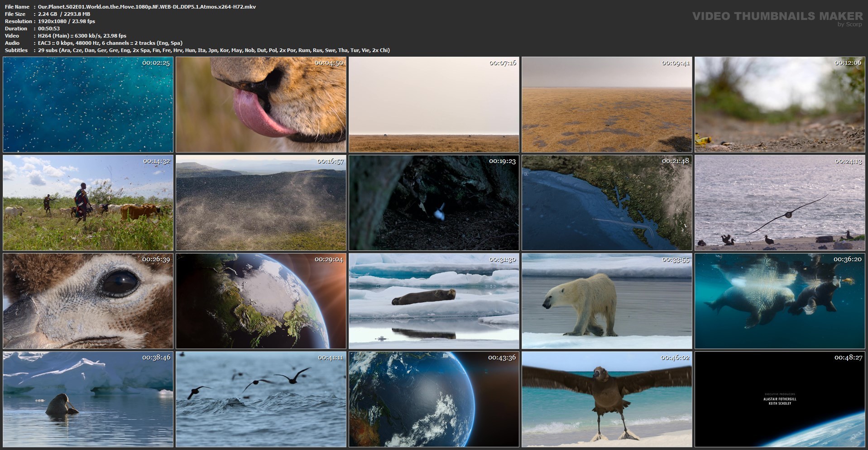Image resolution: width=868 pixels, height=450 pixels.
Task: Click the timestamp 00:02:25
Action: tap(156, 63)
